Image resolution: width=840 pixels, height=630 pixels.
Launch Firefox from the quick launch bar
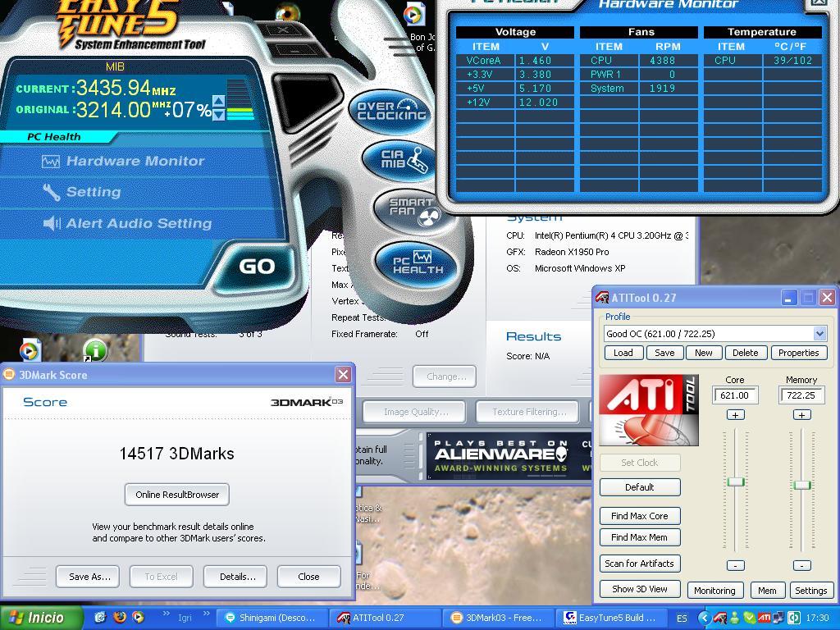(x=119, y=617)
